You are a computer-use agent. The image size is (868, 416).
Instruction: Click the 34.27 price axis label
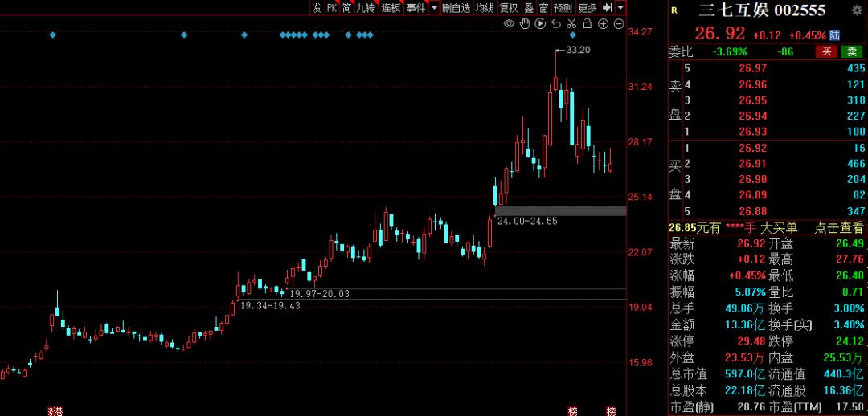pos(640,32)
